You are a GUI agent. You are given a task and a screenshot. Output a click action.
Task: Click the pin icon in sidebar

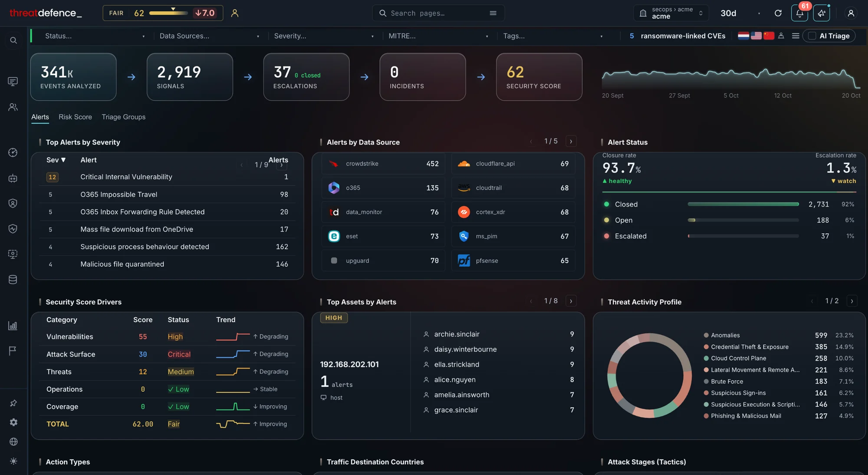[x=13, y=403]
